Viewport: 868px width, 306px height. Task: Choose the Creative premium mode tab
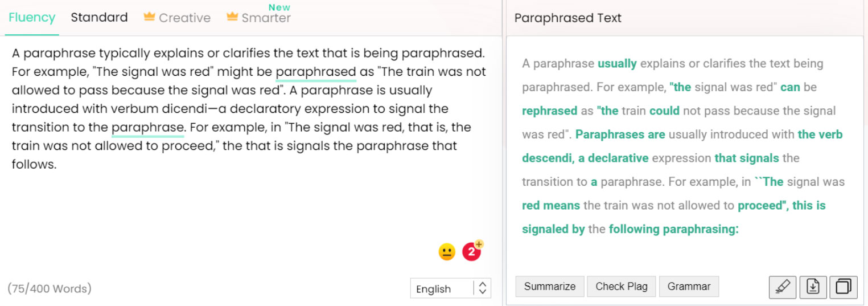(x=184, y=18)
